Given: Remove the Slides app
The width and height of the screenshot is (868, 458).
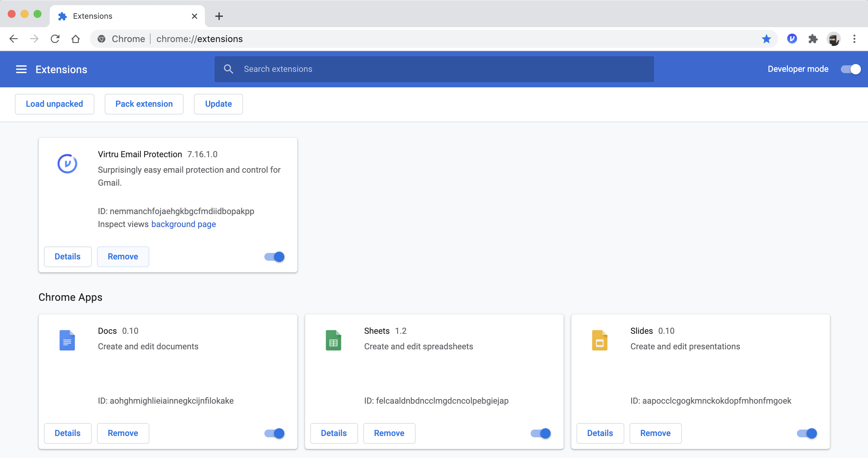Looking at the screenshot, I should point(655,433).
